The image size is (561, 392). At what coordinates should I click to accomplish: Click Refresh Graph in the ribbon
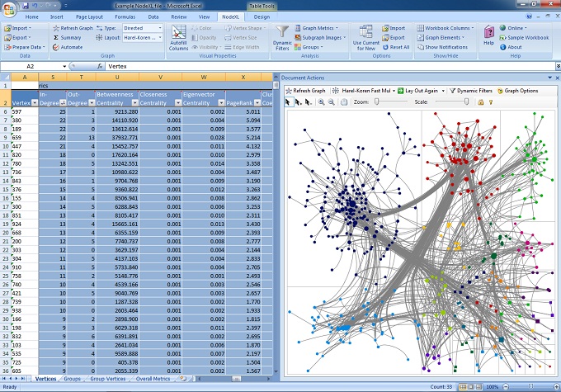coord(73,28)
